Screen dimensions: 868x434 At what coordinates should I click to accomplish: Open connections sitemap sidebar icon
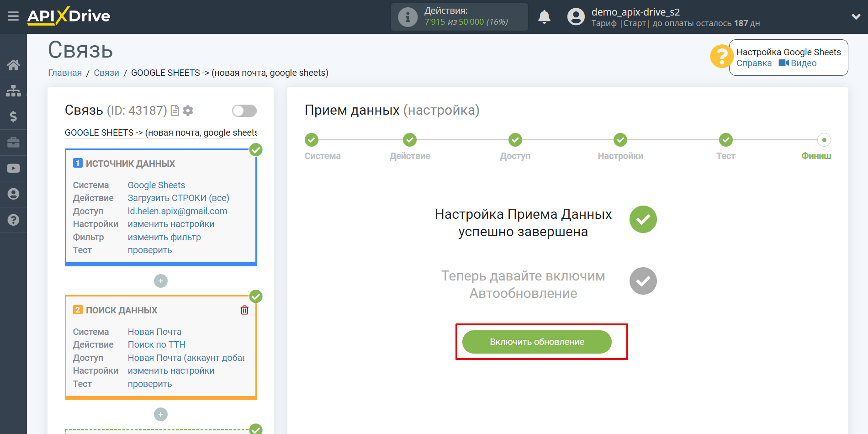click(13, 91)
